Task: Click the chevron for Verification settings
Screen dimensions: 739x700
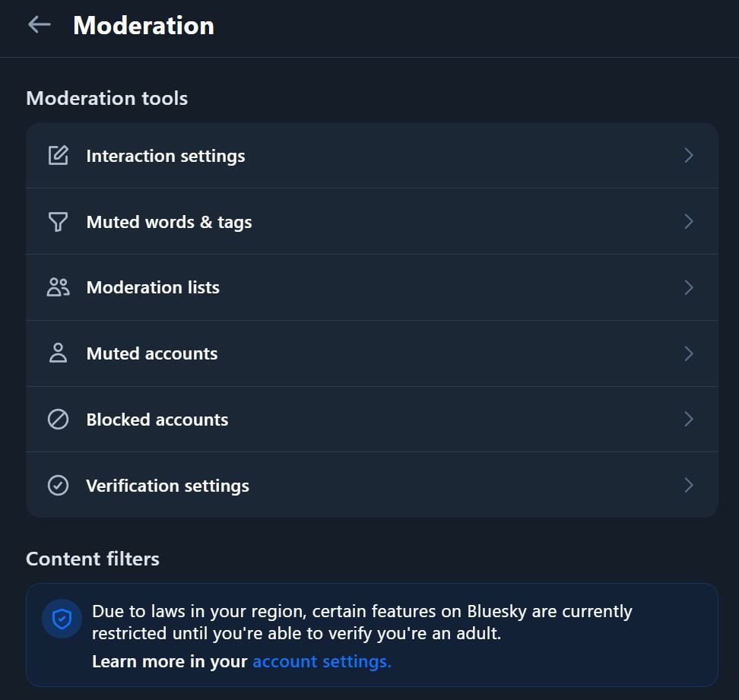Action: pyautogui.click(x=689, y=486)
